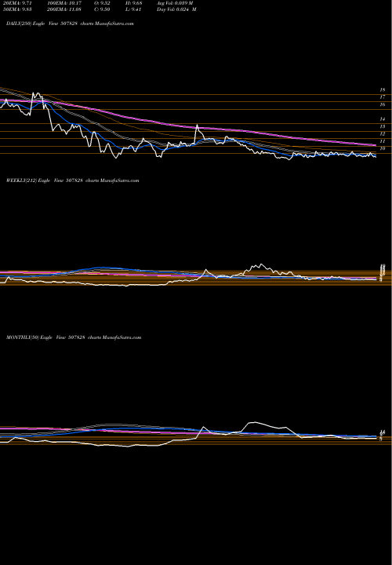Viewport: 392px width, 565px height.
Task: Click the 10 price axis label on daily chart
Action: click(x=383, y=149)
